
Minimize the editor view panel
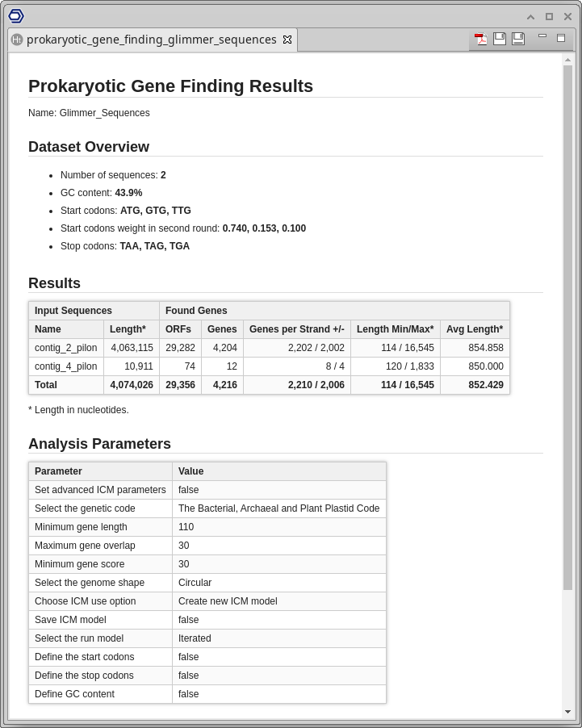(542, 36)
